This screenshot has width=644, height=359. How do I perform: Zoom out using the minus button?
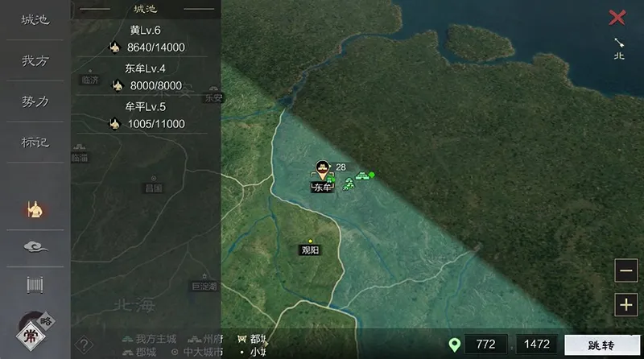(x=625, y=270)
